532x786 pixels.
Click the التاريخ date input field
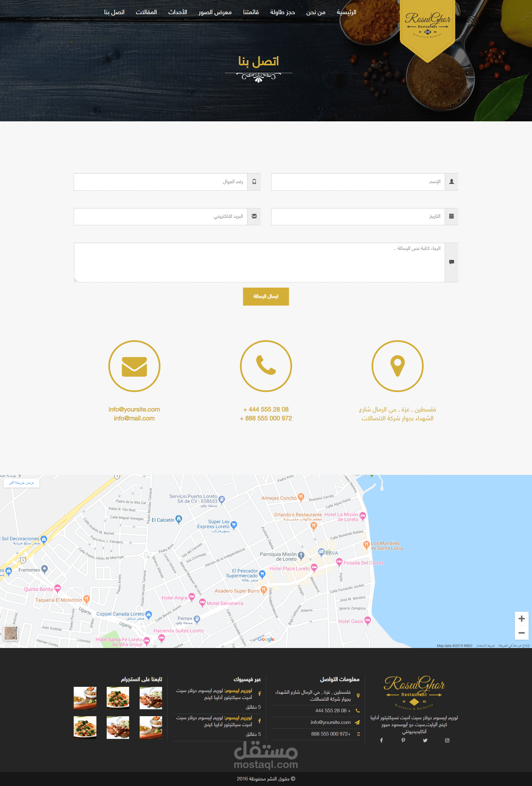click(x=358, y=216)
